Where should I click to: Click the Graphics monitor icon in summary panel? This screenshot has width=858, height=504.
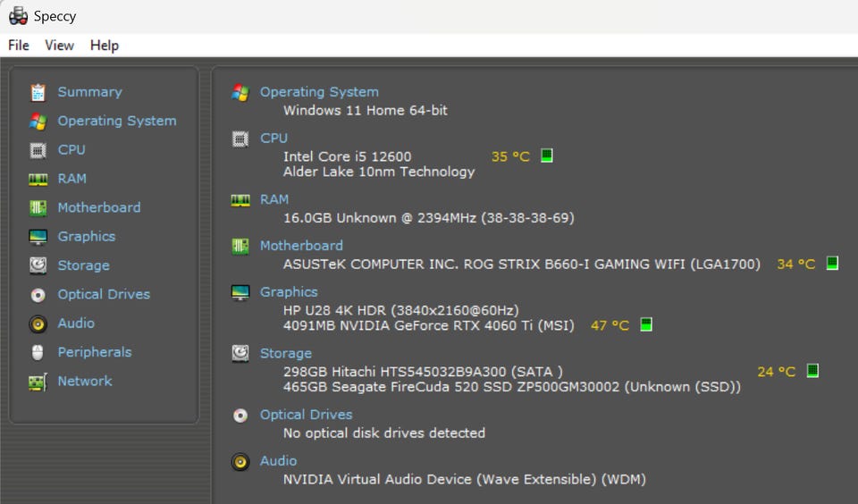240,293
